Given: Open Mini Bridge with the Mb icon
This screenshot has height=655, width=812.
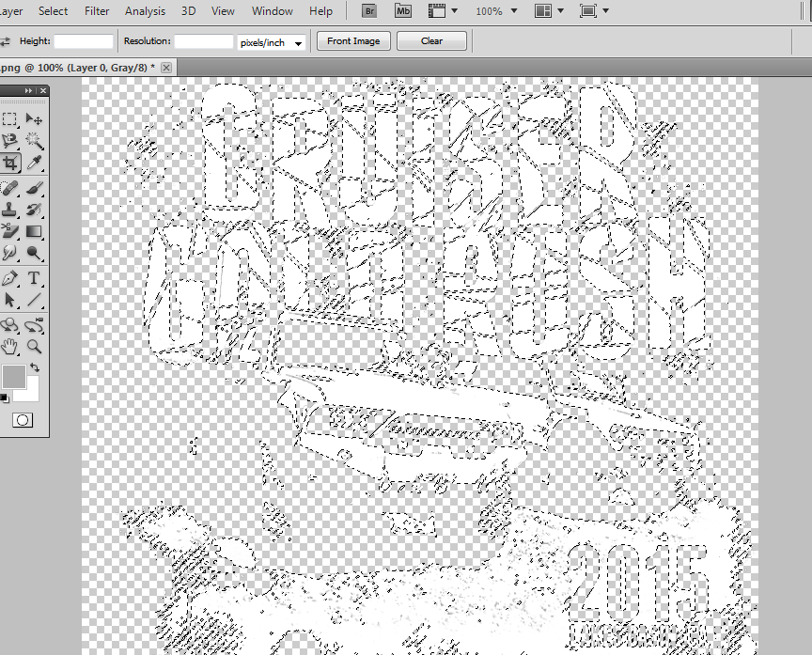Looking at the screenshot, I should tap(402, 11).
